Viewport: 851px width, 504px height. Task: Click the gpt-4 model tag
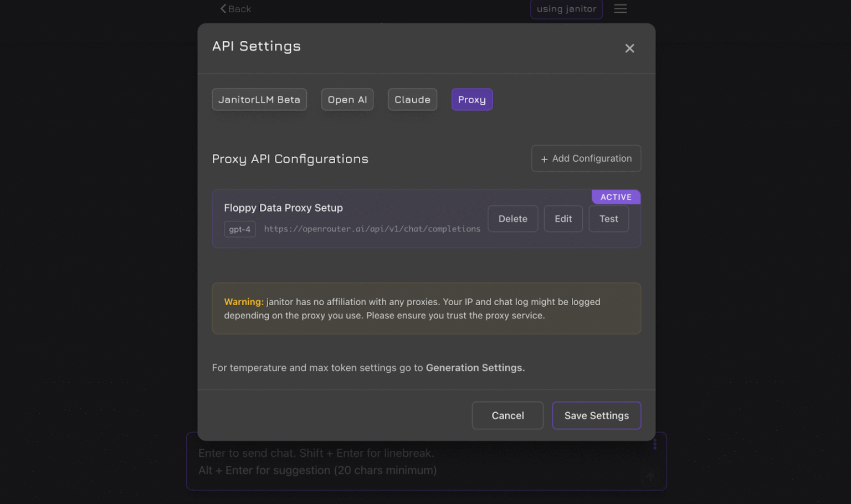[239, 229]
